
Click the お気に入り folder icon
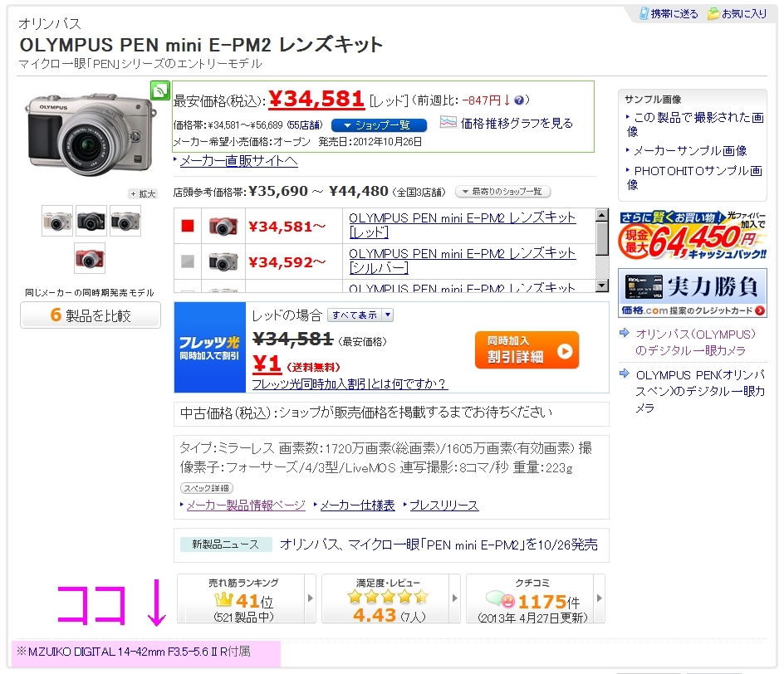(713, 14)
